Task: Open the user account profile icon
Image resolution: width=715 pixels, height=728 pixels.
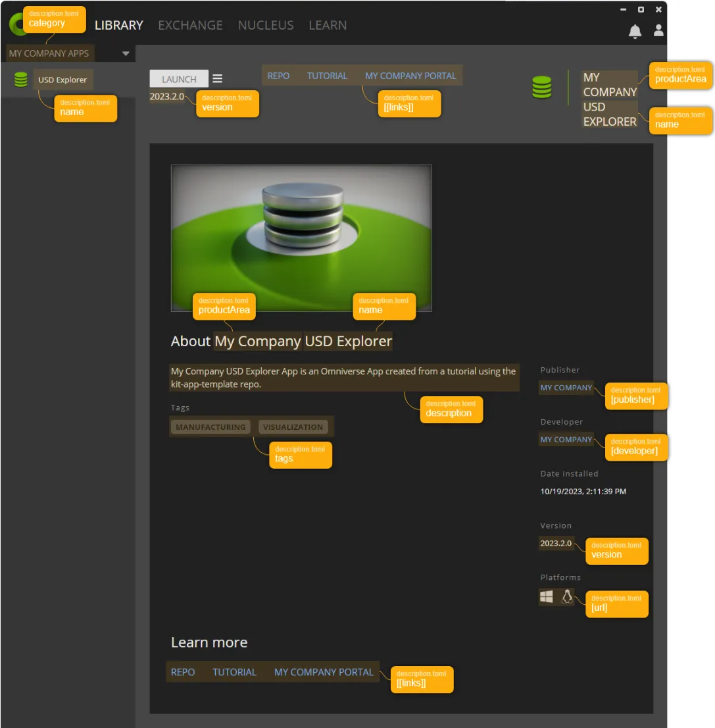Action: 658,31
